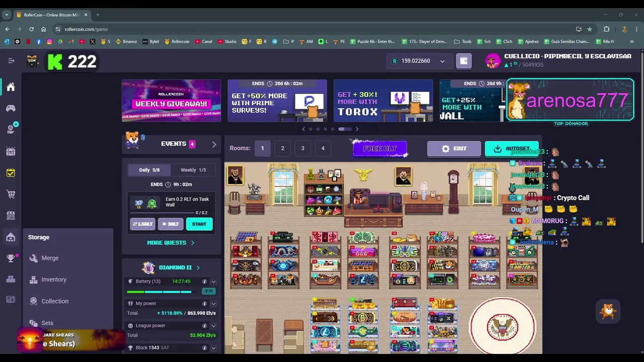Open the Diamond II league arrow
644x362 pixels.
(x=198, y=268)
